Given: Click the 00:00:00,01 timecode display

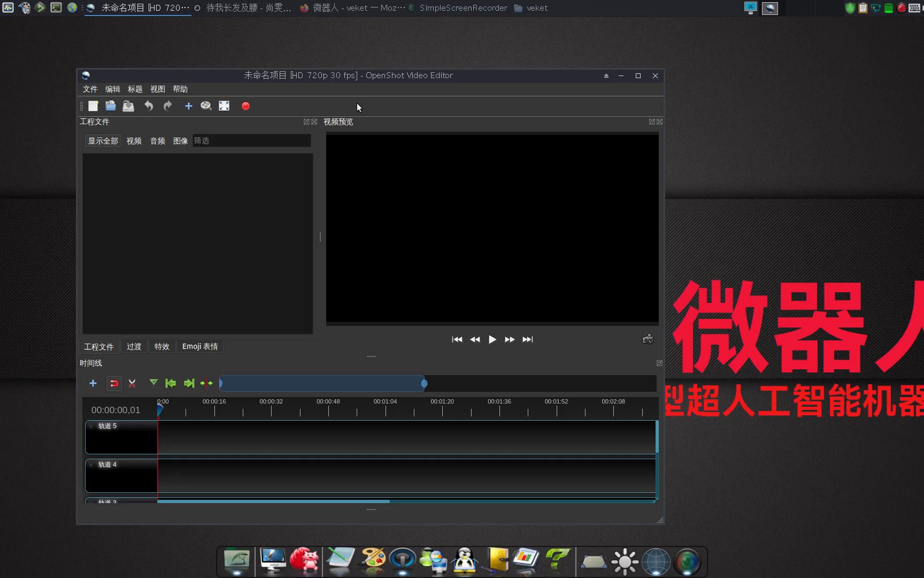Looking at the screenshot, I should click(115, 410).
